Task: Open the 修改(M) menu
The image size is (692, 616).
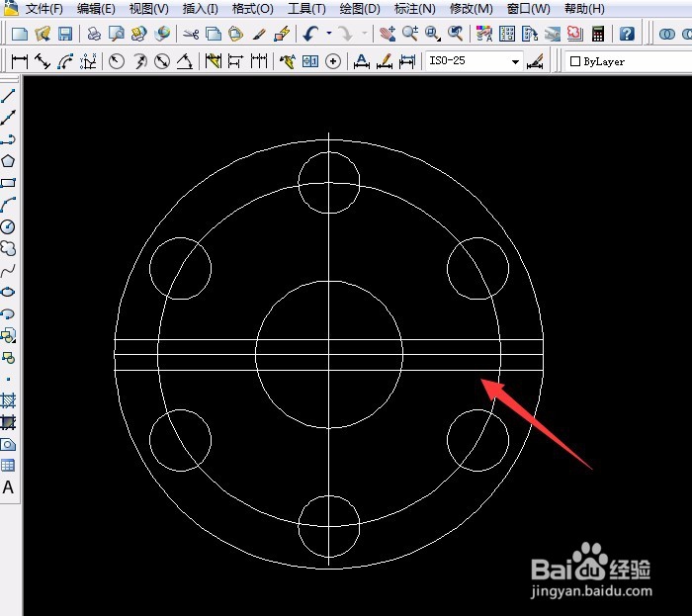Action: pyautogui.click(x=471, y=8)
